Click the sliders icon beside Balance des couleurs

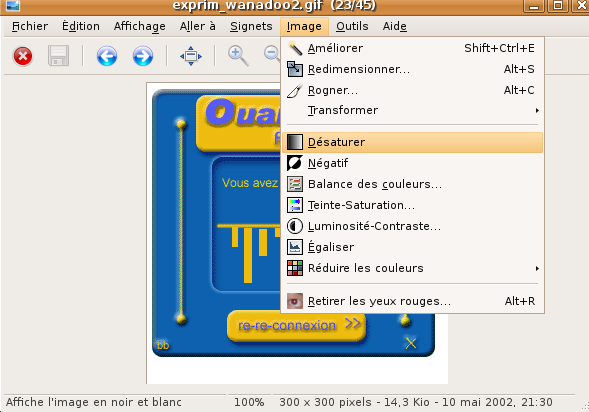click(x=295, y=184)
